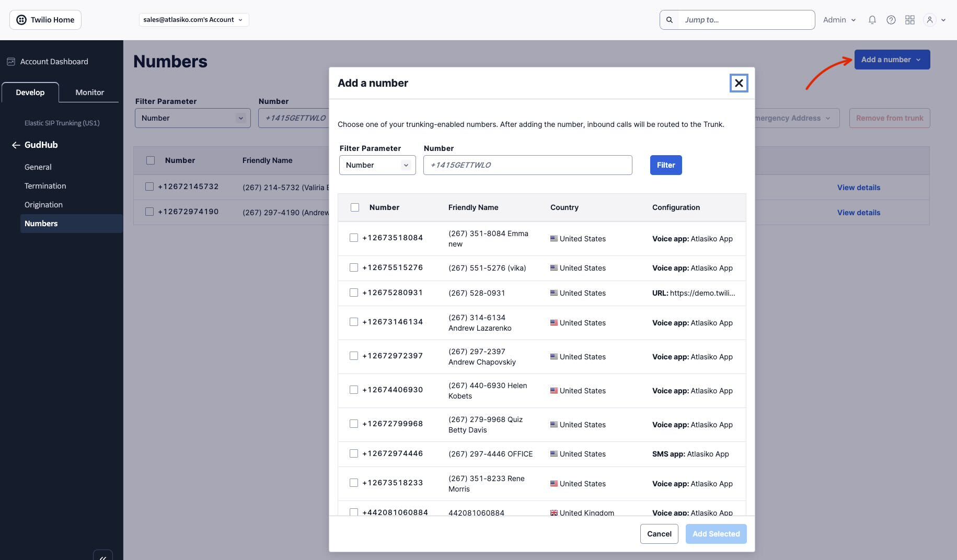The width and height of the screenshot is (957, 560).
Task: Open the notifications bell
Action: [x=872, y=20]
